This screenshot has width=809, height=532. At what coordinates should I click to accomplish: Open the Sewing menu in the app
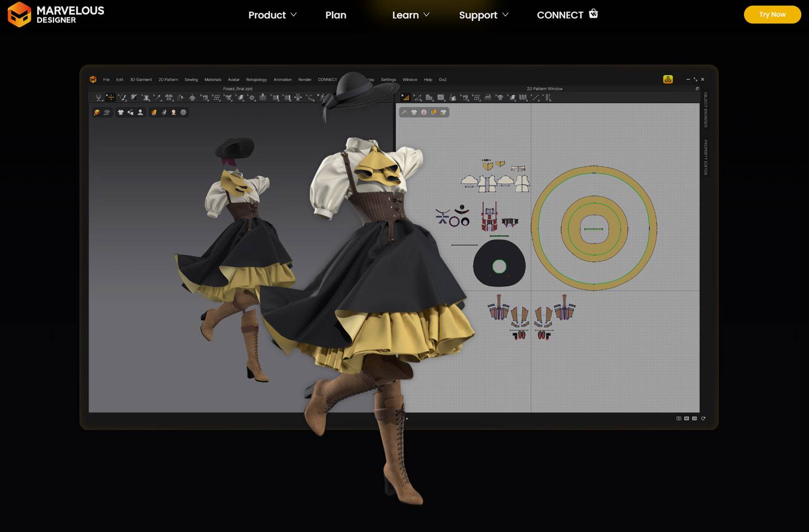click(x=191, y=80)
